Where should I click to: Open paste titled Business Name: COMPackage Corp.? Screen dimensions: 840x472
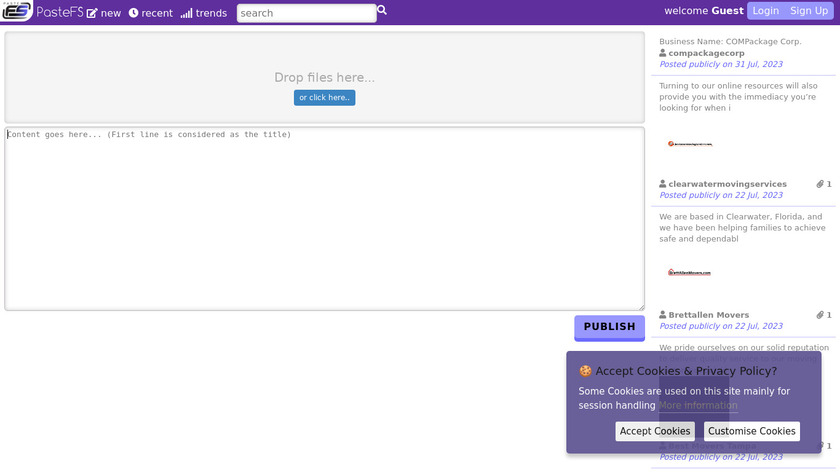point(730,41)
